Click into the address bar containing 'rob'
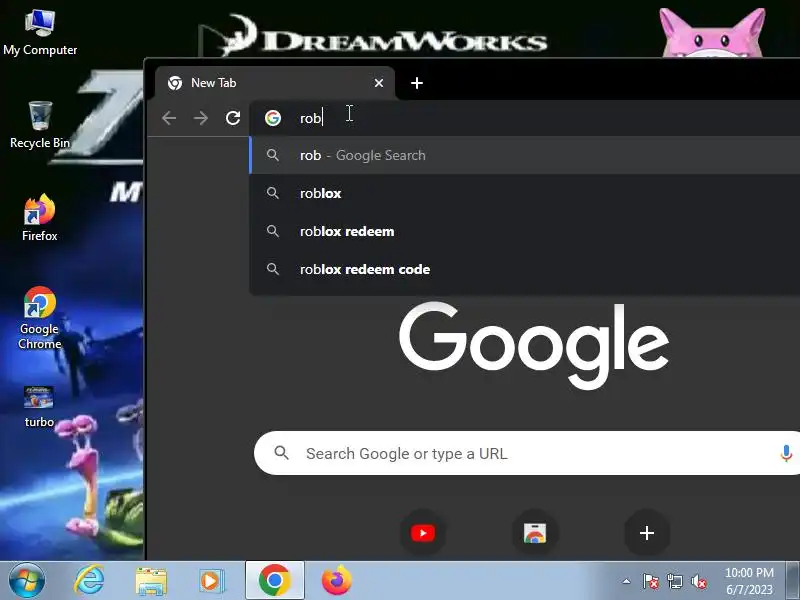800x600 pixels. 524,118
